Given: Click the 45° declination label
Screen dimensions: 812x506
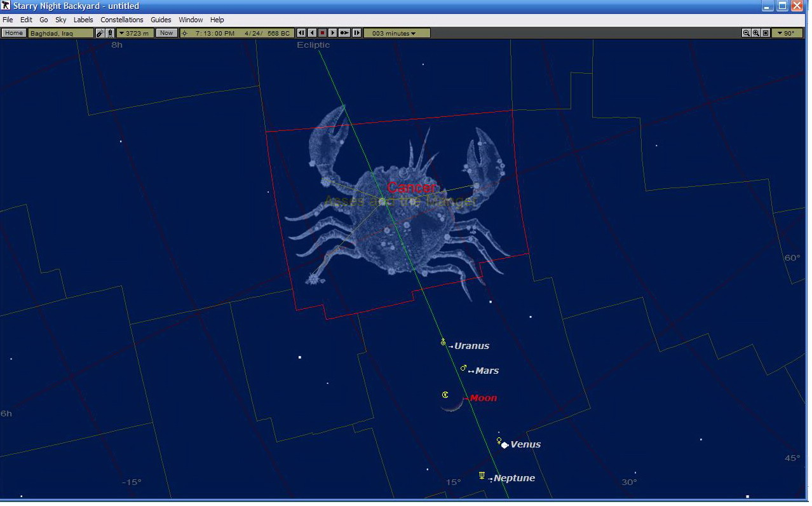Looking at the screenshot, I should coord(792,458).
